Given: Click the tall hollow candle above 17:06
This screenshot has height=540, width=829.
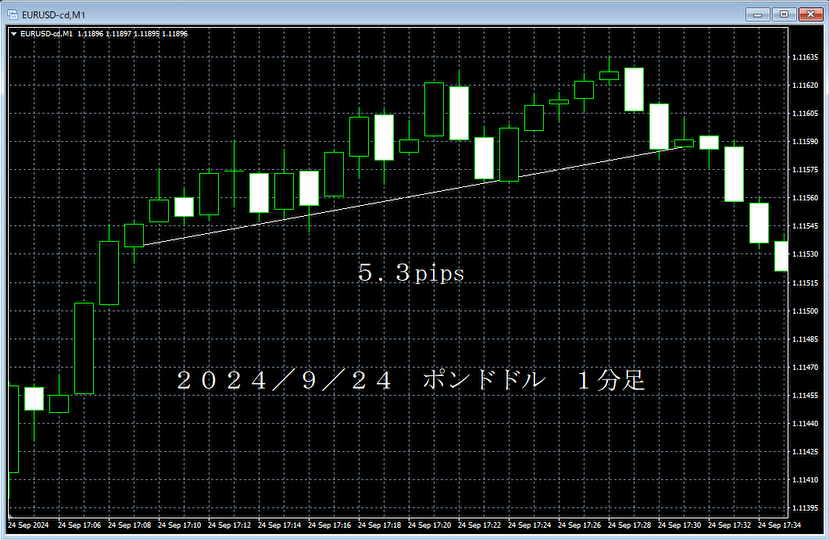Looking at the screenshot, I should point(84,348).
